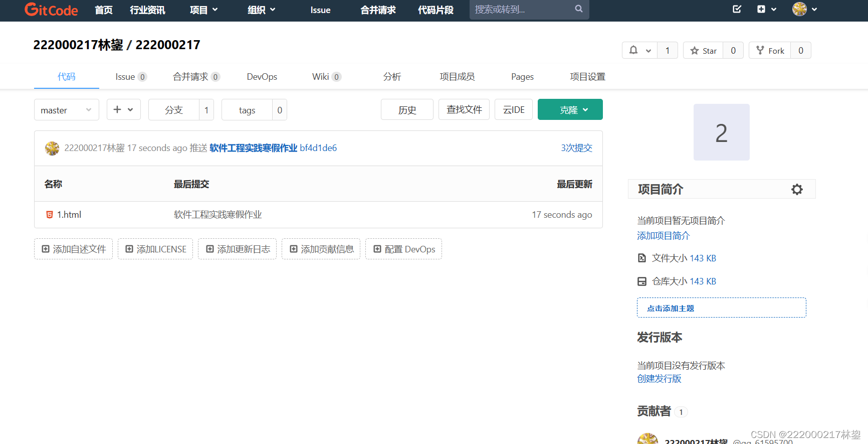Click 添加贡献信息 button
868x444 pixels.
click(321, 249)
